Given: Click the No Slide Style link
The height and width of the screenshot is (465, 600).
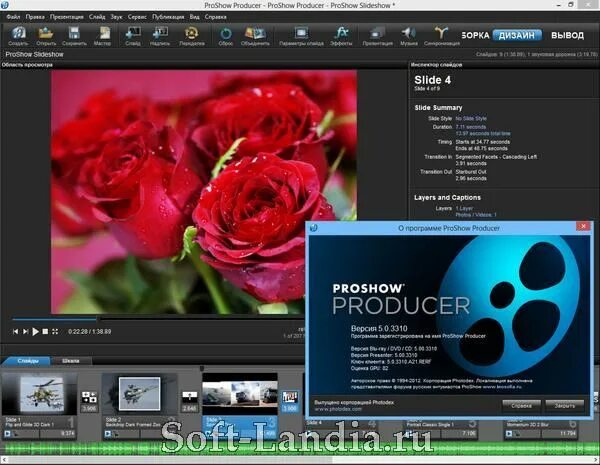Looking at the screenshot, I should 471,119.
